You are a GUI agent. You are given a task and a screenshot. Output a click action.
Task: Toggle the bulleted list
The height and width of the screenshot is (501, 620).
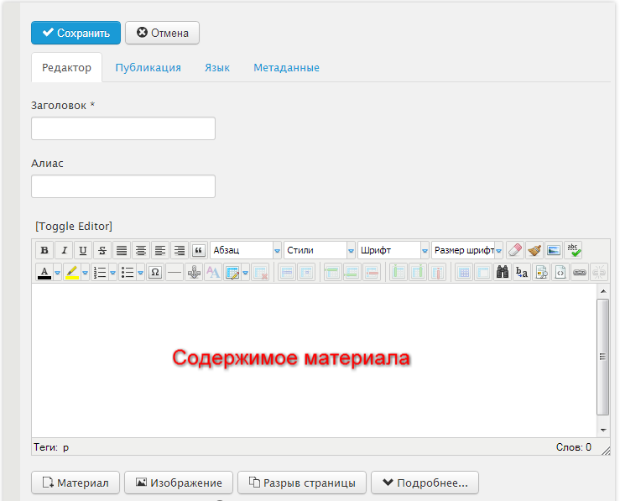127,272
